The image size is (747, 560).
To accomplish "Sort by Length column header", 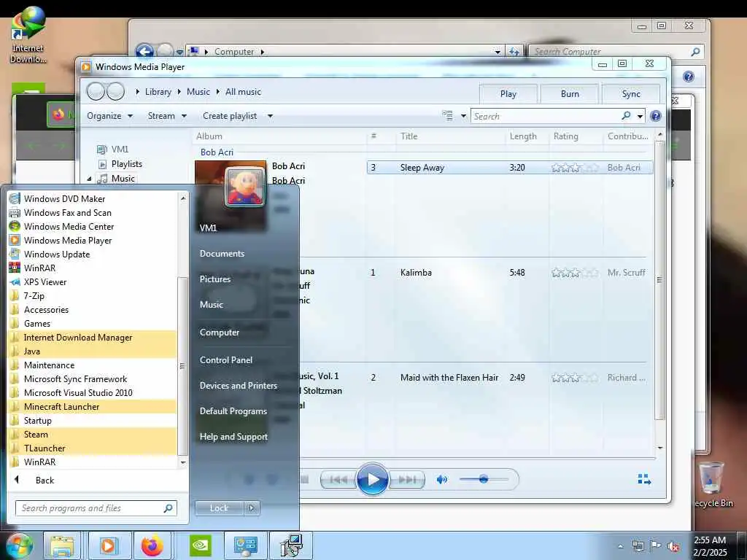I will click(x=523, y=136).
